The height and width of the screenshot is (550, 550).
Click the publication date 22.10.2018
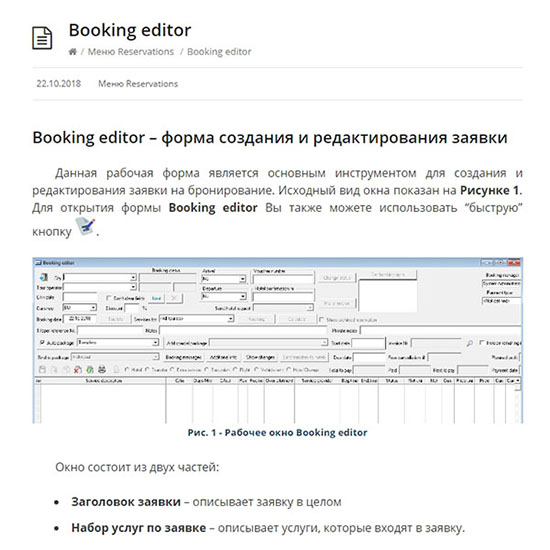pos(59,84)
